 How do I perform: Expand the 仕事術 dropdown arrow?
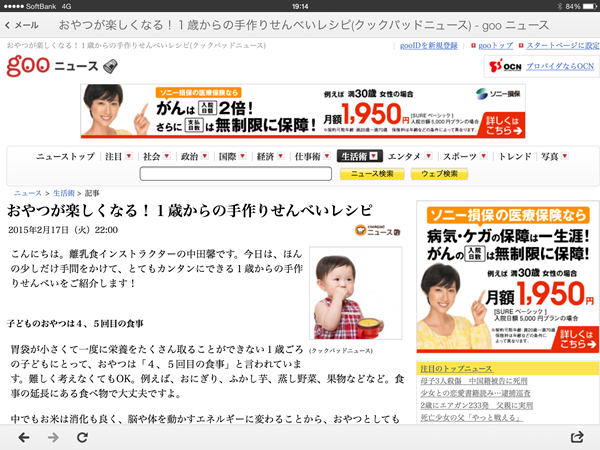[327, 156]
